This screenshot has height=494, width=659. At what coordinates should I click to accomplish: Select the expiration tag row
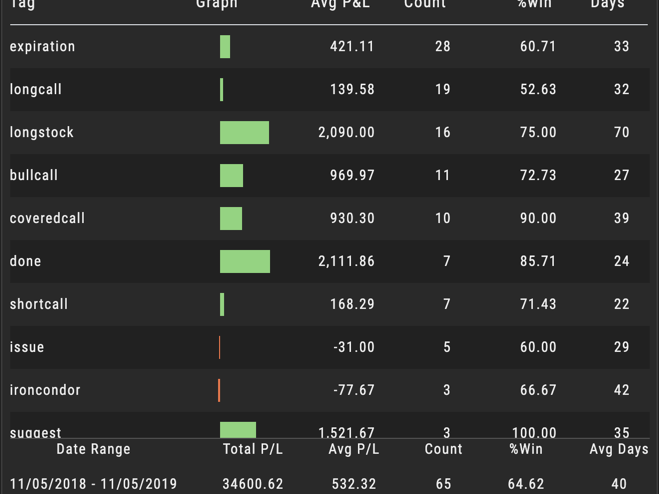click(x=330, y=46)
